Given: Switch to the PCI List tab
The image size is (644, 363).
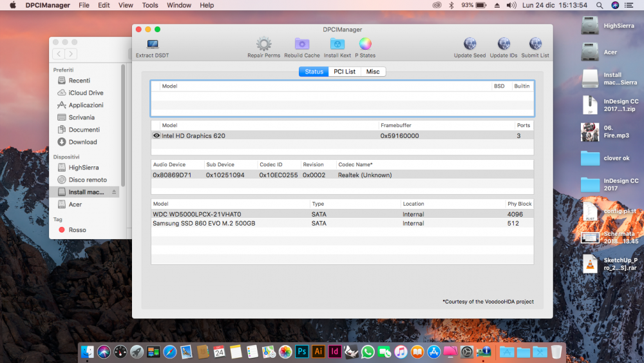Looking at the screenshot, I should pos(344,72).
